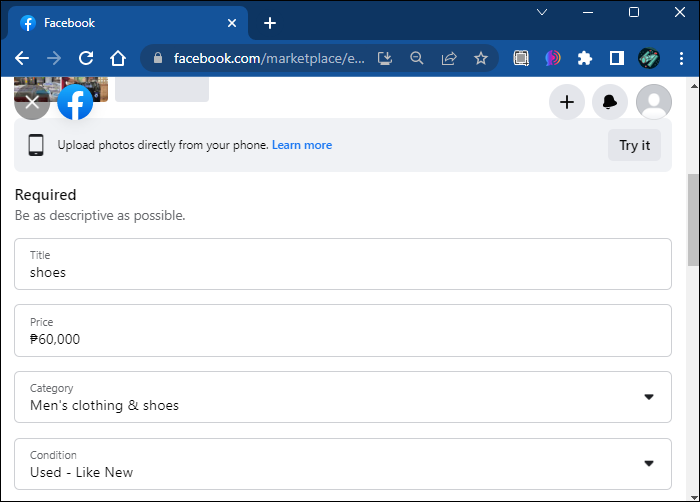Click the Title field containing shoes
This screenshot has height=502, width=700.
[x=342, y=265]
